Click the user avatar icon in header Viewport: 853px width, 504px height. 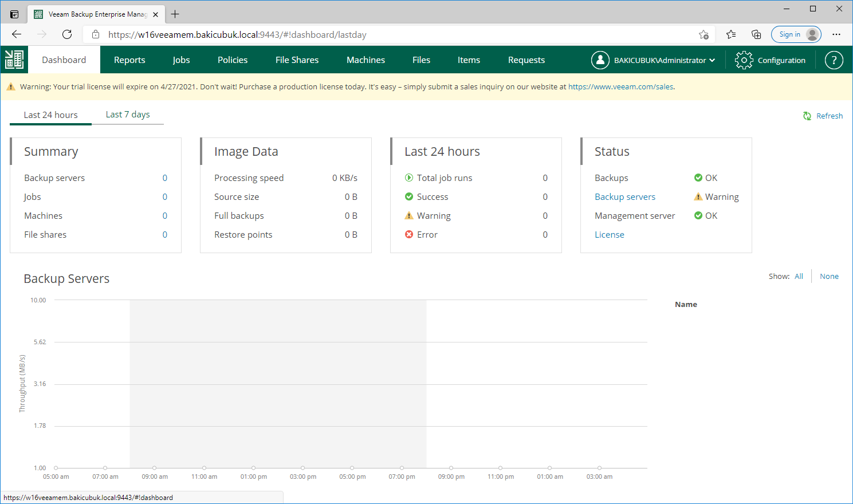pos(600,60)
